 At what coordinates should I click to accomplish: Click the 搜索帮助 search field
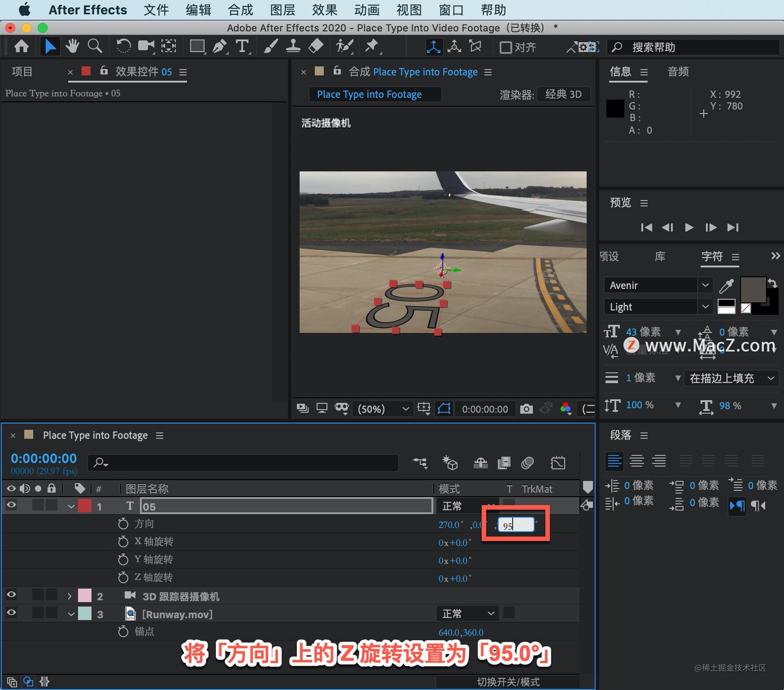693,47
